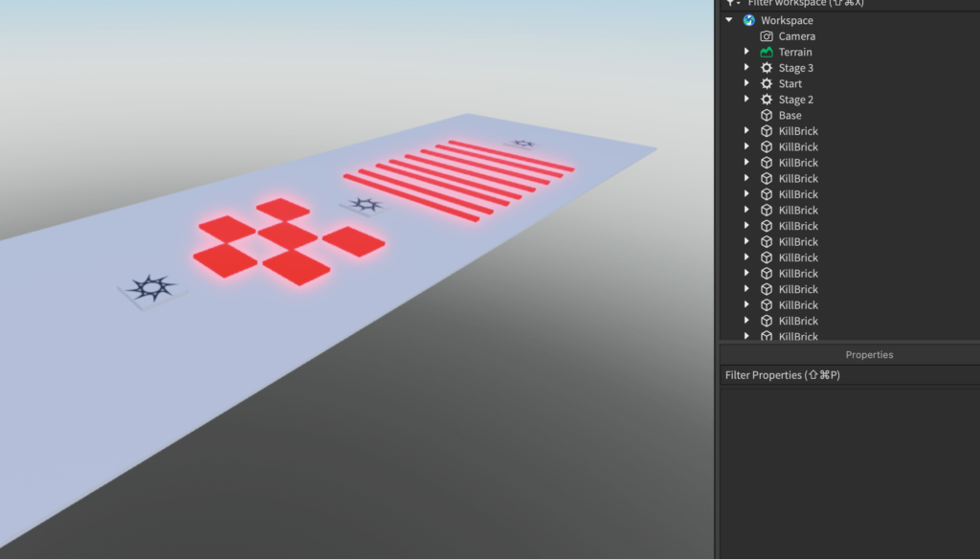This screenshot has width=980, height=559.
Task: Select the spawn pad between the red obstacles
Action: click(366, 206)
